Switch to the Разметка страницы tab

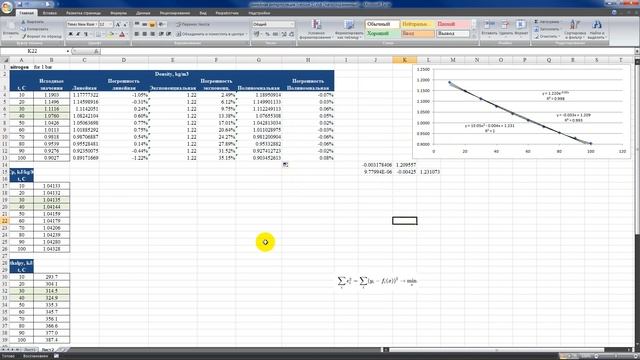[83, 13]
